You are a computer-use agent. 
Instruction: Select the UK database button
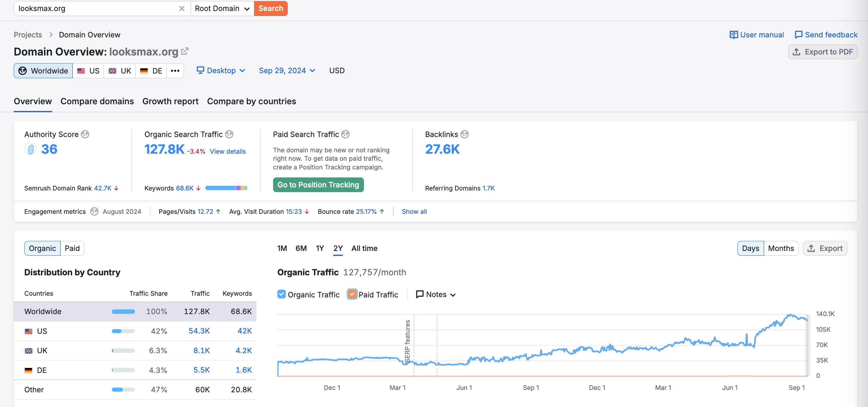click(x=120, y=71)
